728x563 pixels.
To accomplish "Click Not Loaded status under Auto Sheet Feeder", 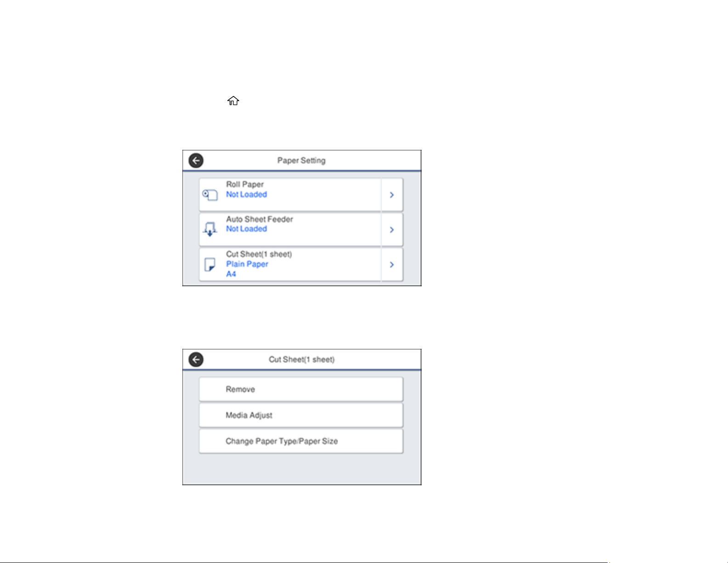I will pyautogui.click(x=246, y=229).
